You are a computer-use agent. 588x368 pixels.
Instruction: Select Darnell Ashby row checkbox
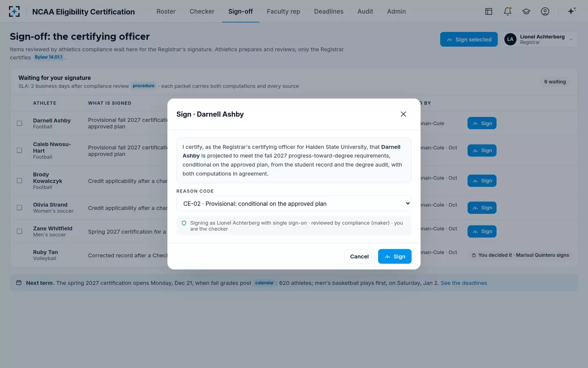[x=19, y=123]
